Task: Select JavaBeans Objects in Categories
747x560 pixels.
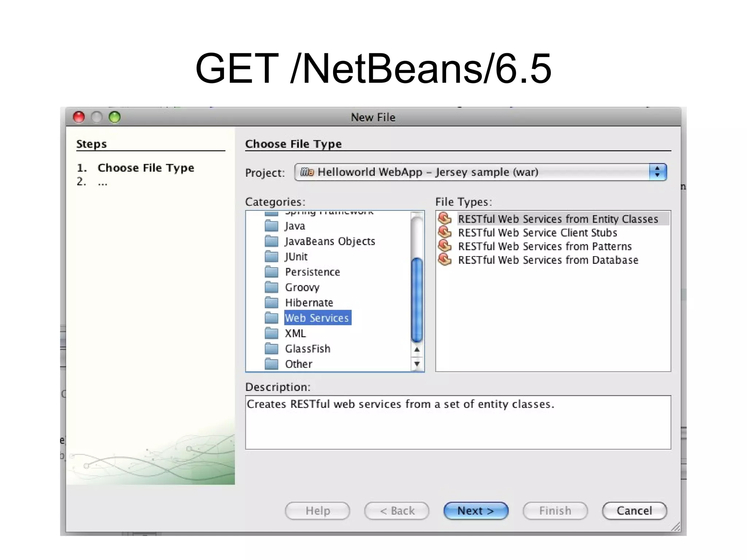Action: click(330, 241)
